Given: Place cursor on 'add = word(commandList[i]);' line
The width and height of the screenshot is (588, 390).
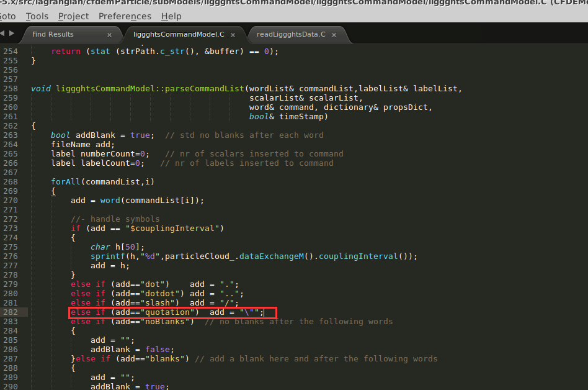Looking at the screenshot, I should pyautogui.click(x=137, y=201).
